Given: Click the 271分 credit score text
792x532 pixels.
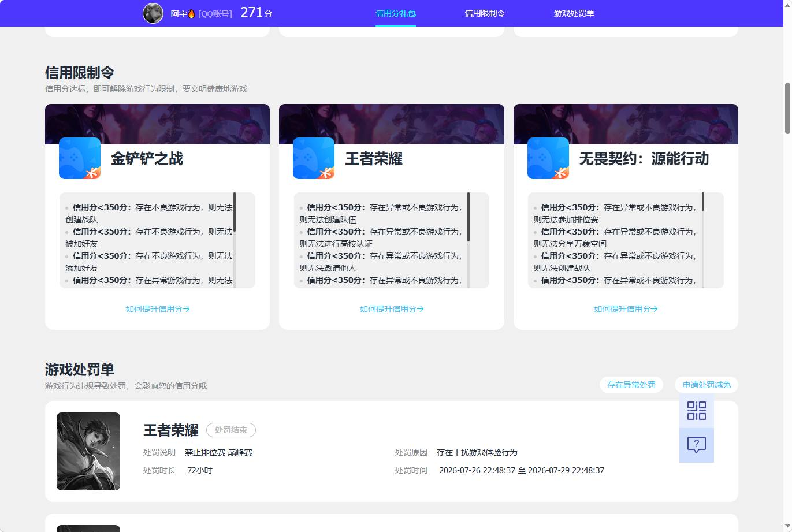Looking at the screenshot, I should pos(256,13).
